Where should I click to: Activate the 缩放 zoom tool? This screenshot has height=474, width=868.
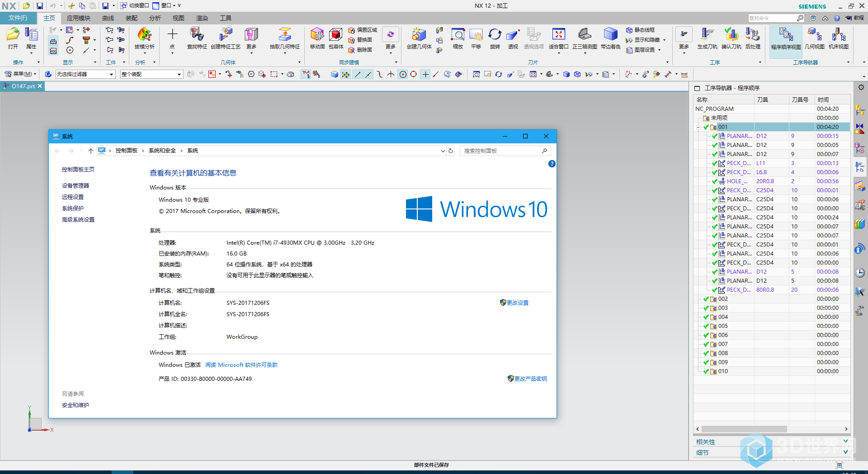pos(458,38)
